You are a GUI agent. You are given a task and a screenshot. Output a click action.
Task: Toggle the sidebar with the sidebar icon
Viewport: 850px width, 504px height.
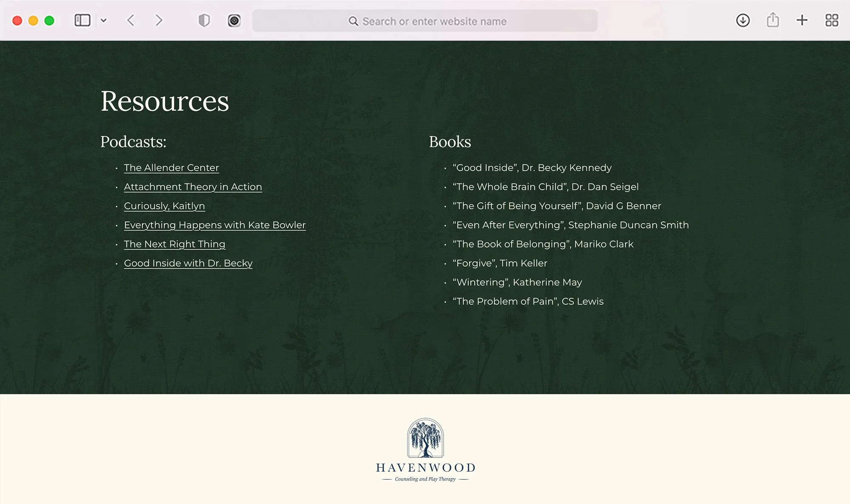82,20
